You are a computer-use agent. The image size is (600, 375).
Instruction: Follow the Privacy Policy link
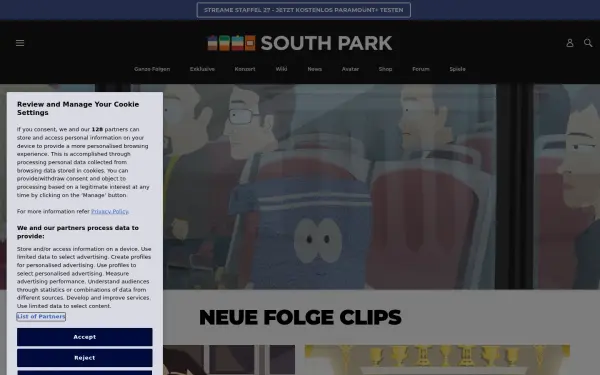(x=110, y=211)
